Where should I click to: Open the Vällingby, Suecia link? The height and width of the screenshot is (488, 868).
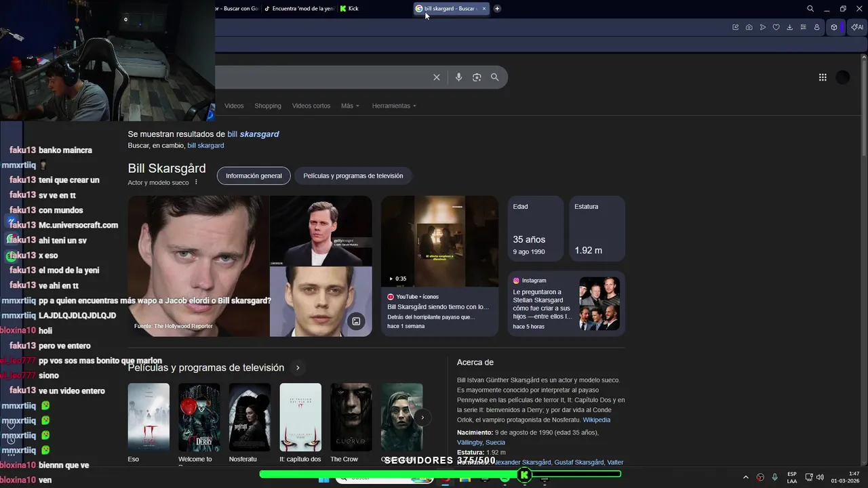click(481, 443)
